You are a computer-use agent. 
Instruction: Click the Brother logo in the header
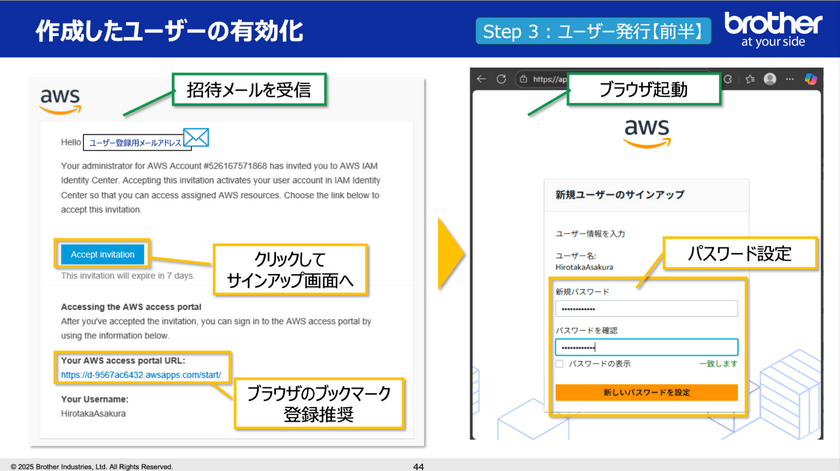click(x=773, y=29)
